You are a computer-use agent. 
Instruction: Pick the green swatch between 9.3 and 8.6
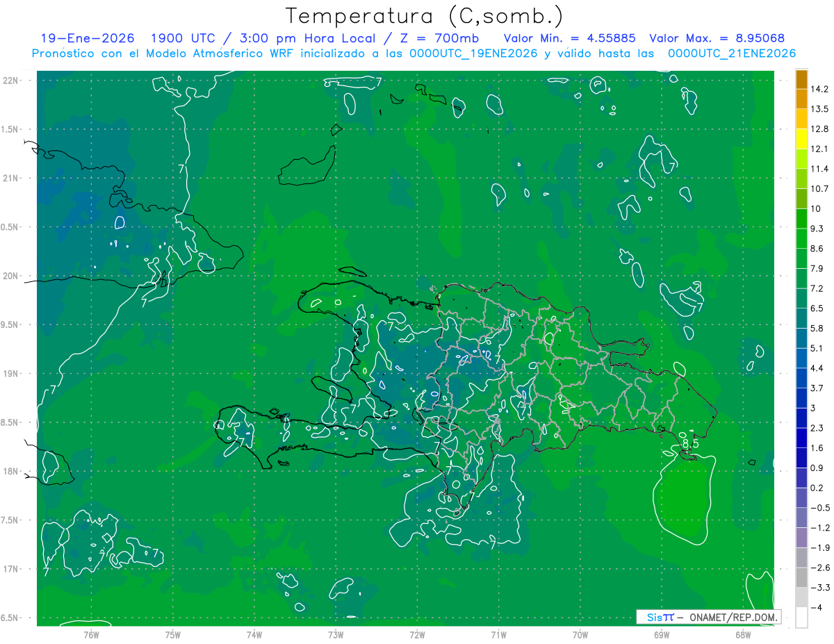pos(801,238)
